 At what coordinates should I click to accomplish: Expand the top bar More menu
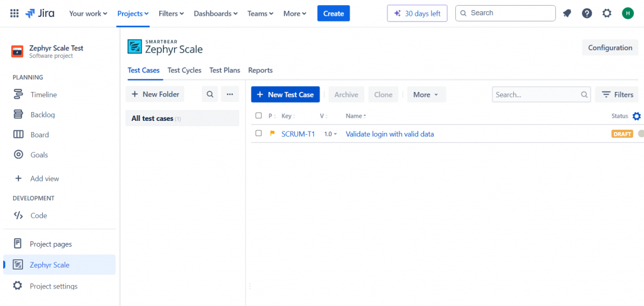coord(295,14)
